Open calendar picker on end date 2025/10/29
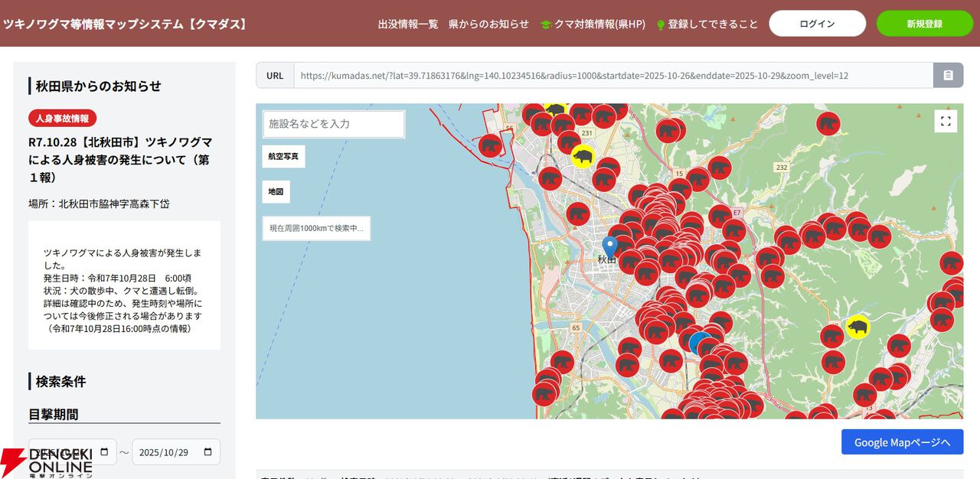Image resolution: width=980 pixels, height=479 pixels. click(207, 452)
